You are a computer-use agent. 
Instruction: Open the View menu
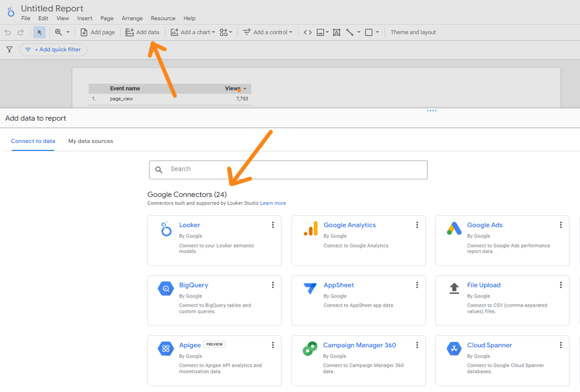pyautogui.click(x=63, y=18)
